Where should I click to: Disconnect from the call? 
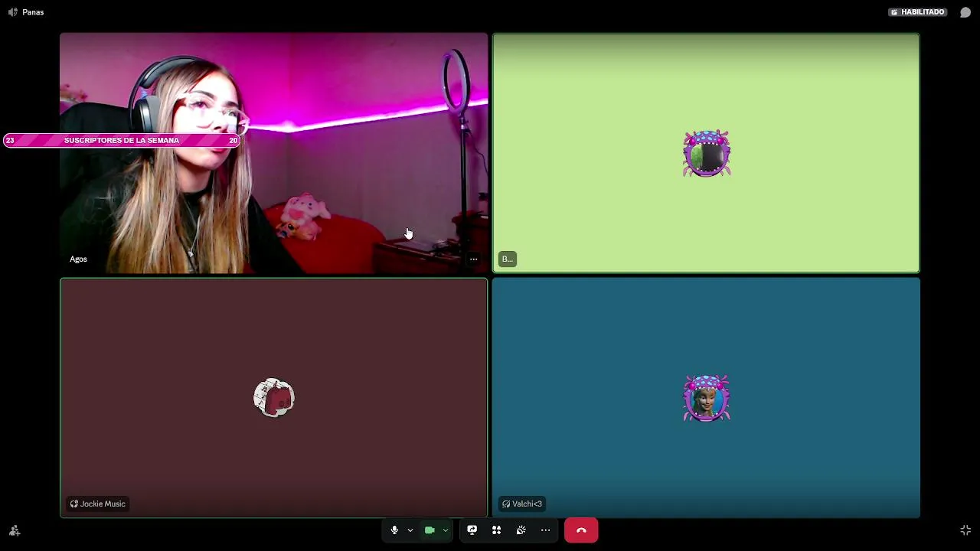[x=581, y=530]
